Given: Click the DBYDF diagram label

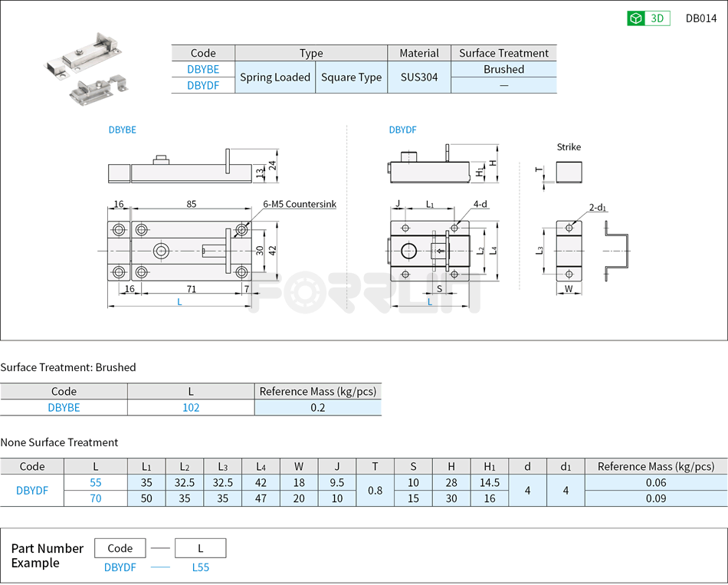Looking at the screenshot, I should (x=402, y=130).
